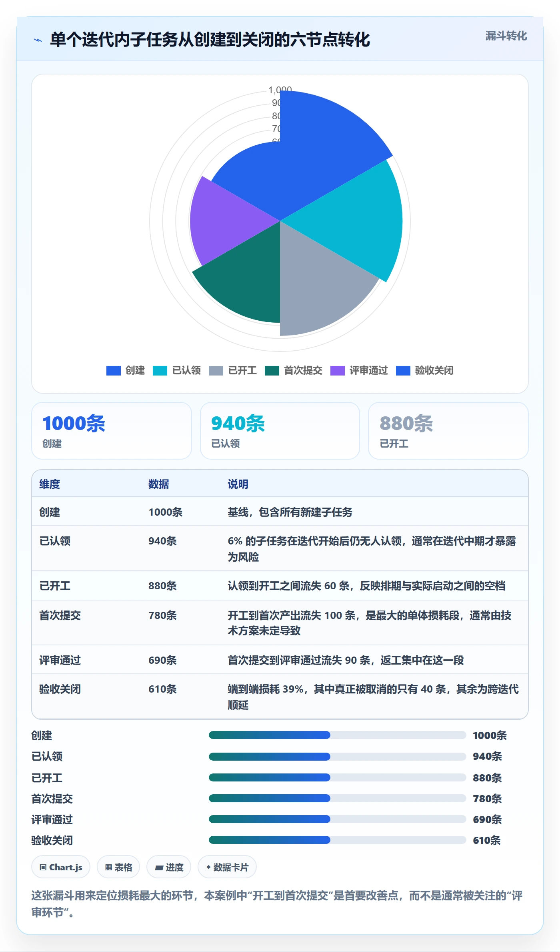
Task: Toggle the 首次提交 legend item
Action: pos(294,370)
